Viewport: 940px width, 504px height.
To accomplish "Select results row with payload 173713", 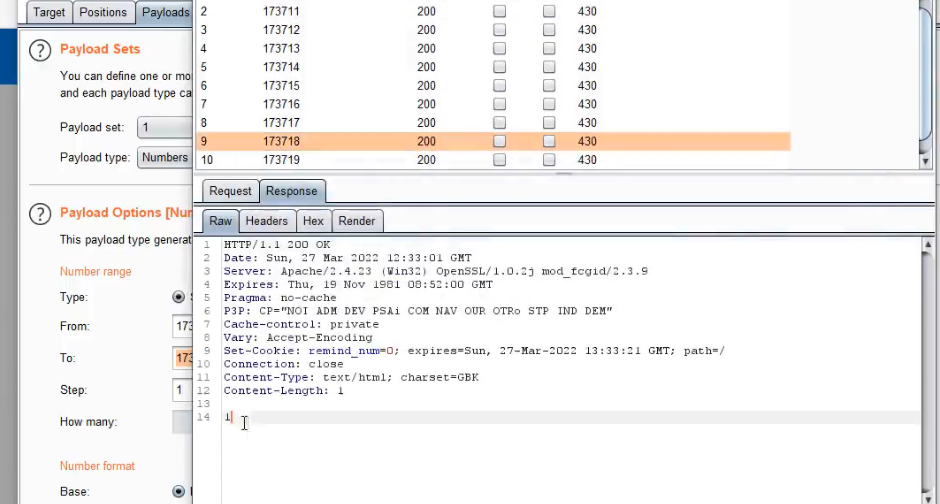I will (x=493, y=49).
